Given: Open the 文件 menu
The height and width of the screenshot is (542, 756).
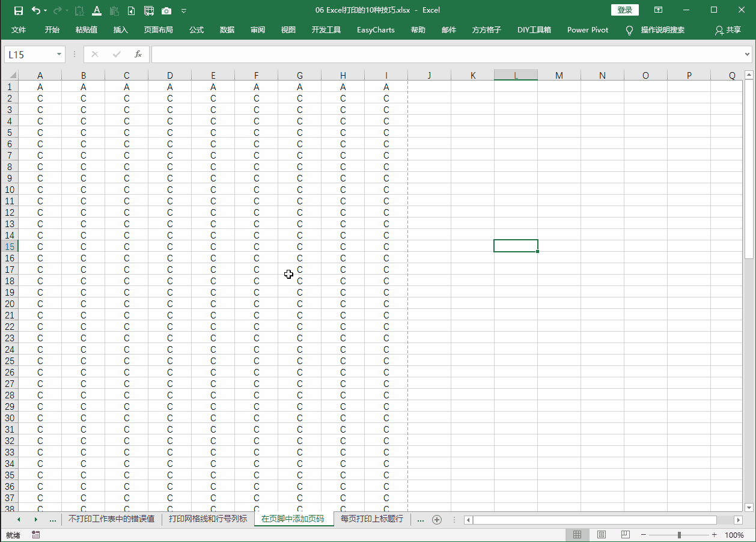Looking at the screenshot, I should click(19, 30).
